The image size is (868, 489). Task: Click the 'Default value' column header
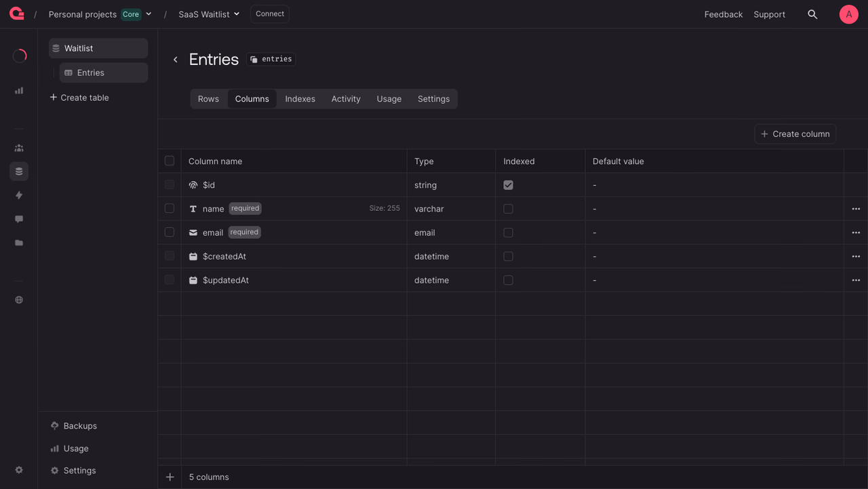[x=618, y=161]
